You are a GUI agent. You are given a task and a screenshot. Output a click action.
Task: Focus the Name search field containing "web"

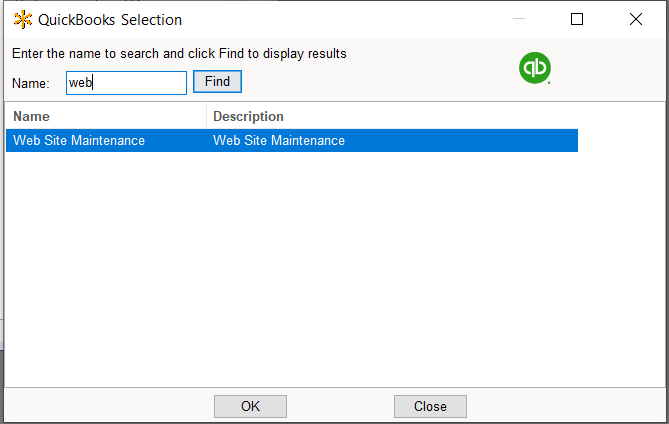click(126, 82)
